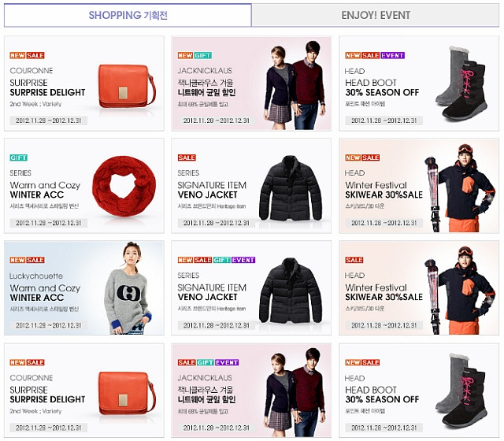Click JACKNICKLAUS brand name on card tagged SALE GIFT EVENT

pos(205,378)
